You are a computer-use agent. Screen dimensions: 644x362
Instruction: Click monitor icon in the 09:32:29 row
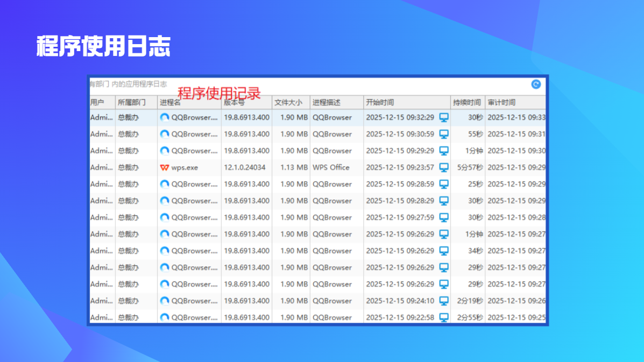(x=444, y=117)
